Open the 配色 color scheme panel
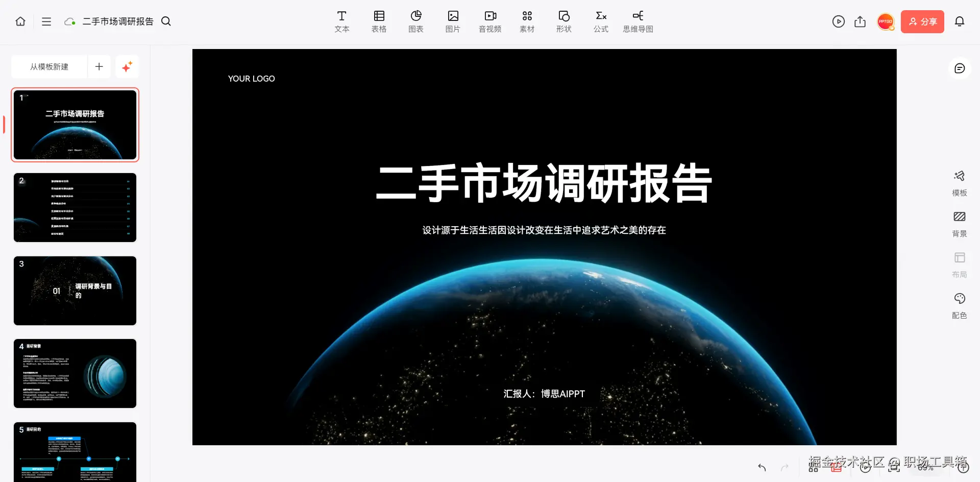The height and width of the screenshot is (482, 980). [960, 306]
